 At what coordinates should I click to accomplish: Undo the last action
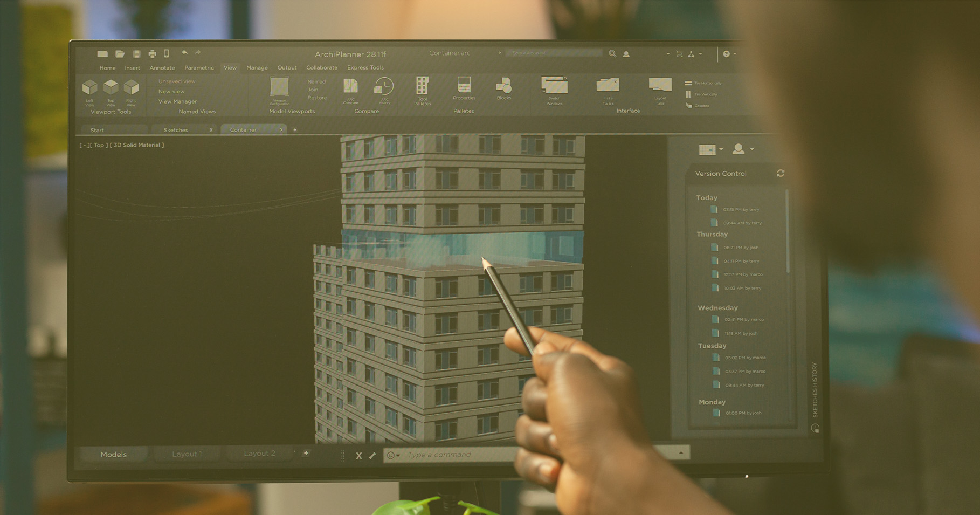point(185,53)
